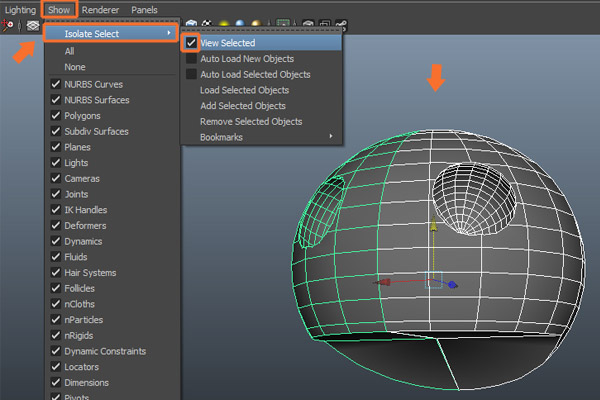Click the layered camera attributes toolbar icon
This screenshot has height=400, width=600.
(33, 27)
